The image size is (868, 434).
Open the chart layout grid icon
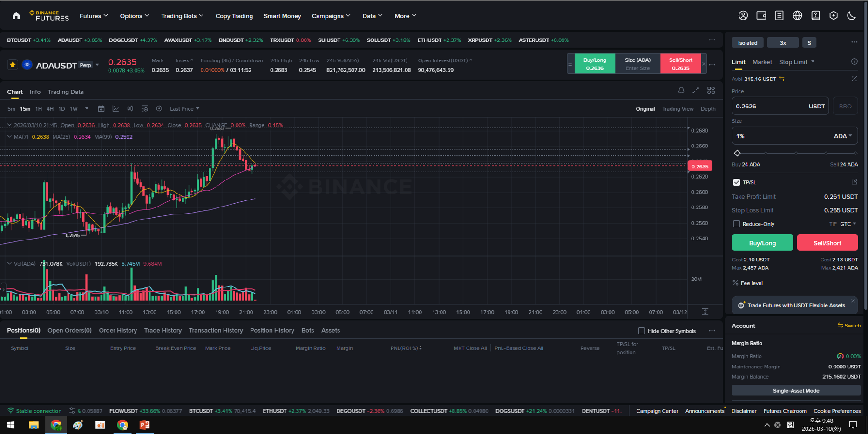coord(711,91)
